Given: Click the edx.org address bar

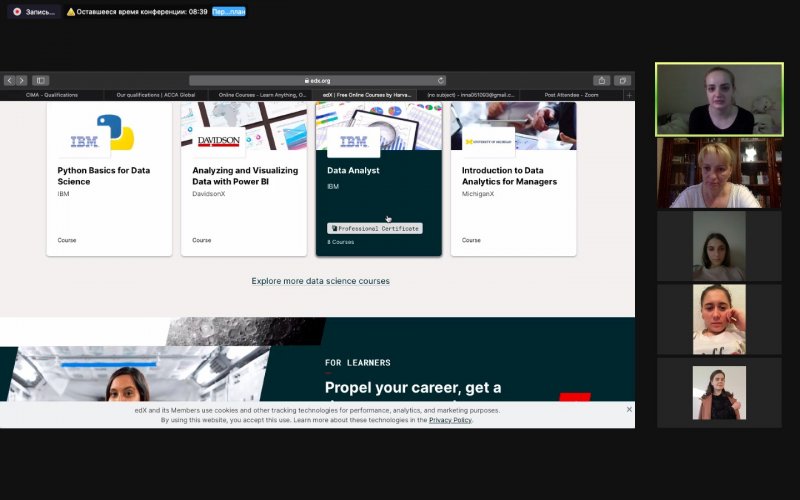Looking at the screenshot, I should point(317,80).
